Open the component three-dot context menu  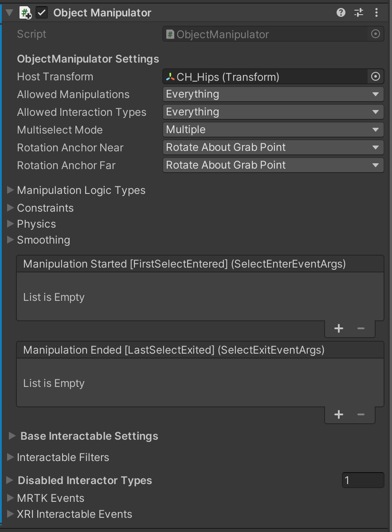click(x=376, y=13)
